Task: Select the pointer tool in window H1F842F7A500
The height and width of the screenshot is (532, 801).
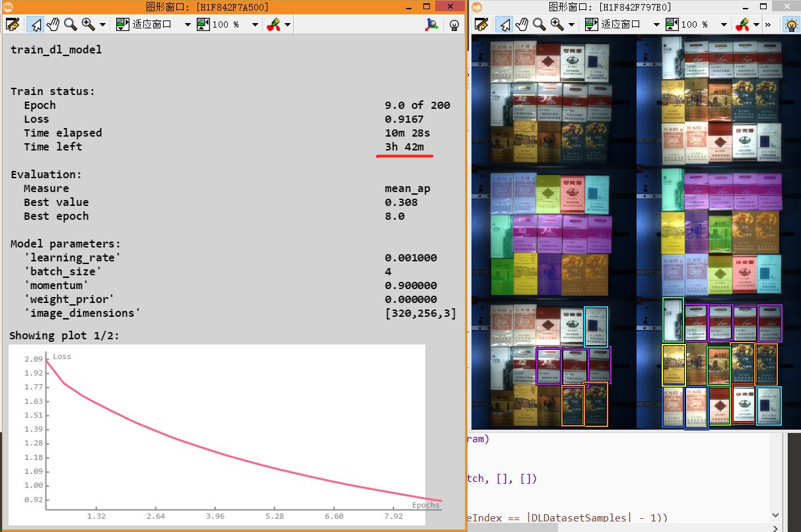Action: (34, 24)
